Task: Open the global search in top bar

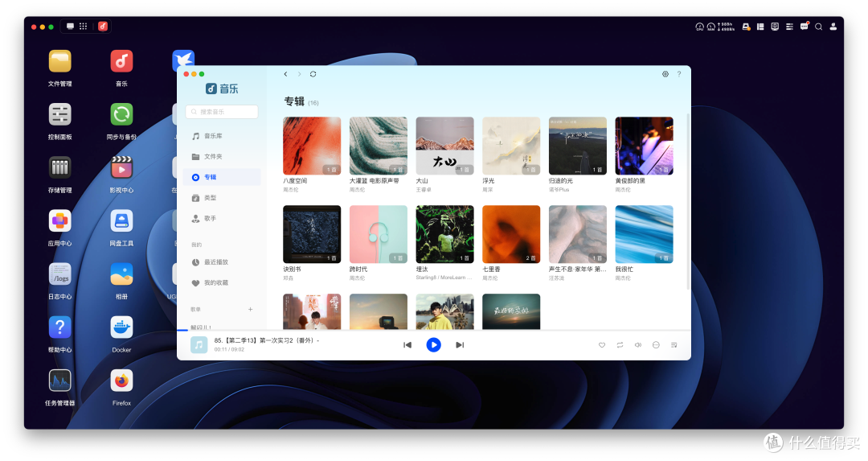Action: click(818, 26)
